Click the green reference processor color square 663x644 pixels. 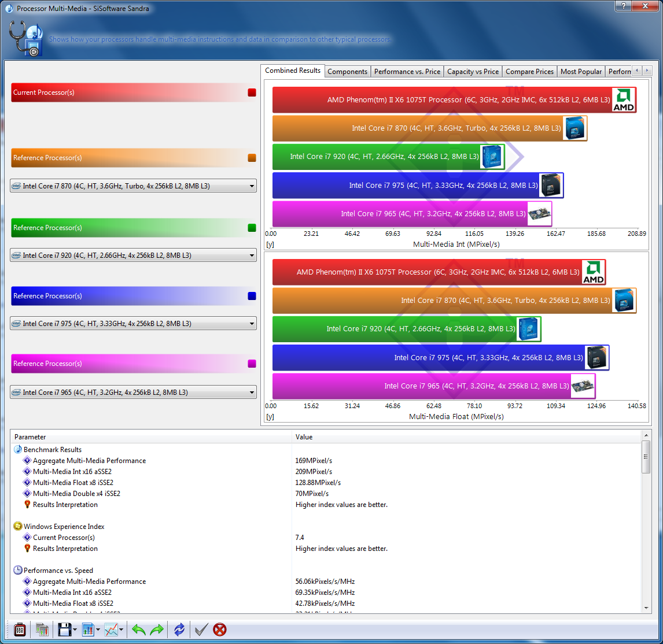pyautogui.click(x=252, y=228)
